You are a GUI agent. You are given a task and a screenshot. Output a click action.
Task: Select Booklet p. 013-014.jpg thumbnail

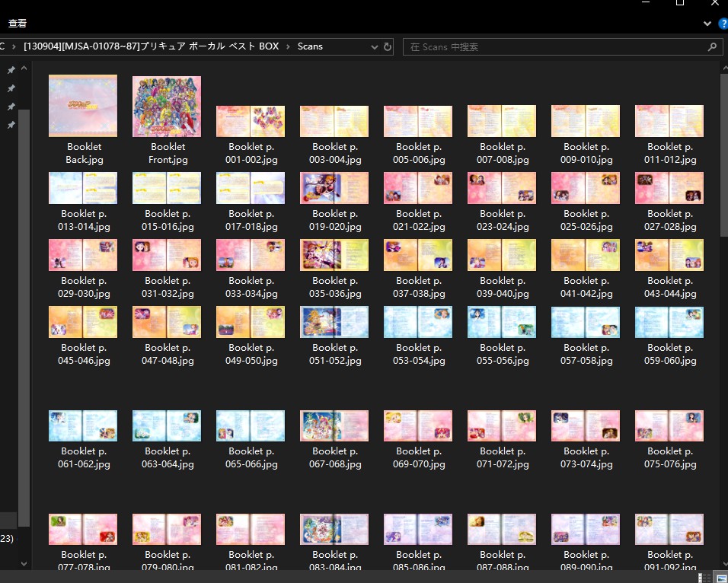[x=83, y=188]
